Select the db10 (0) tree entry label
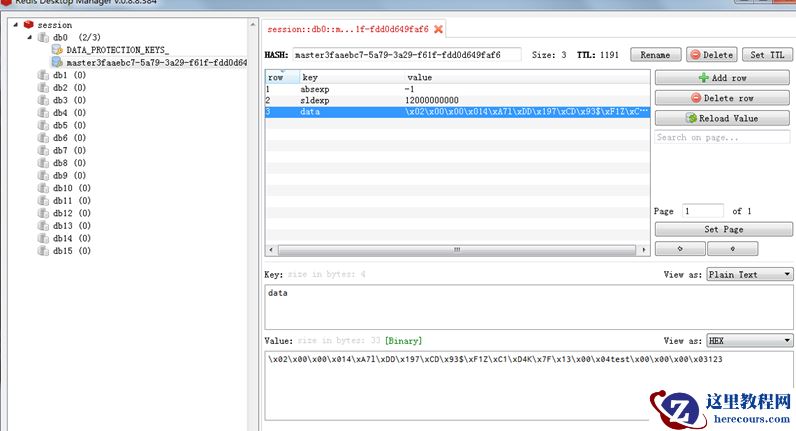 [72, 188]
